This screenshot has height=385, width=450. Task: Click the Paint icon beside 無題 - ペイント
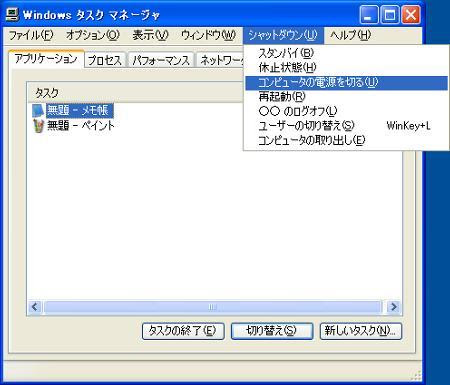(x=38, y=126)
